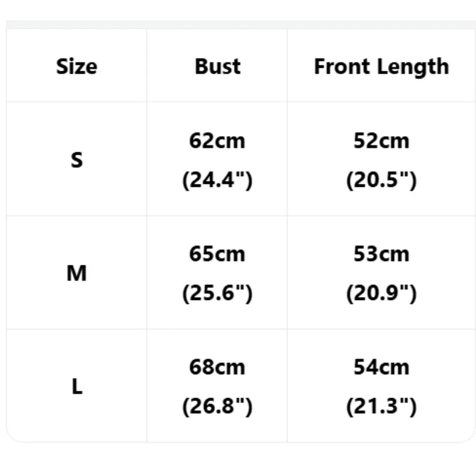Select the L size cell
The height and width of the screenshot is (476, 476).
pyautogui.click(x=77, y=386)
